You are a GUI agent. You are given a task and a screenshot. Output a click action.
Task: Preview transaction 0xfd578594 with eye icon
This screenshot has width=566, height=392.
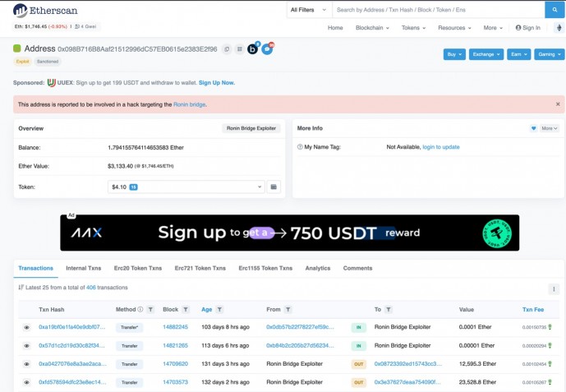pyautogui.click(x=27, y=382)
